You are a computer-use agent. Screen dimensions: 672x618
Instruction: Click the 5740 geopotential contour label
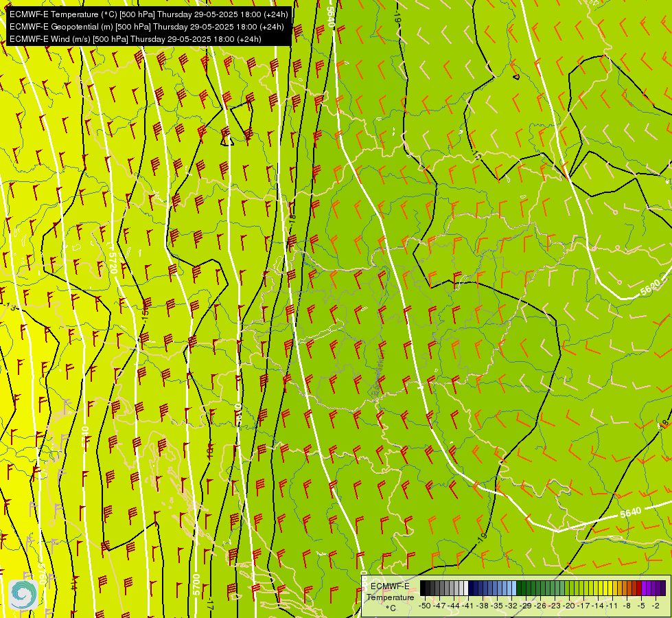coord(85,437)
